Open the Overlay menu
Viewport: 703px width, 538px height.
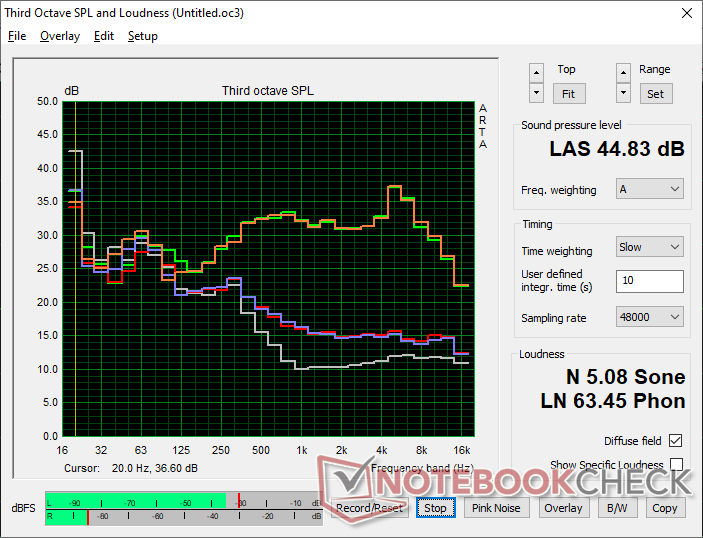(60, 36)
